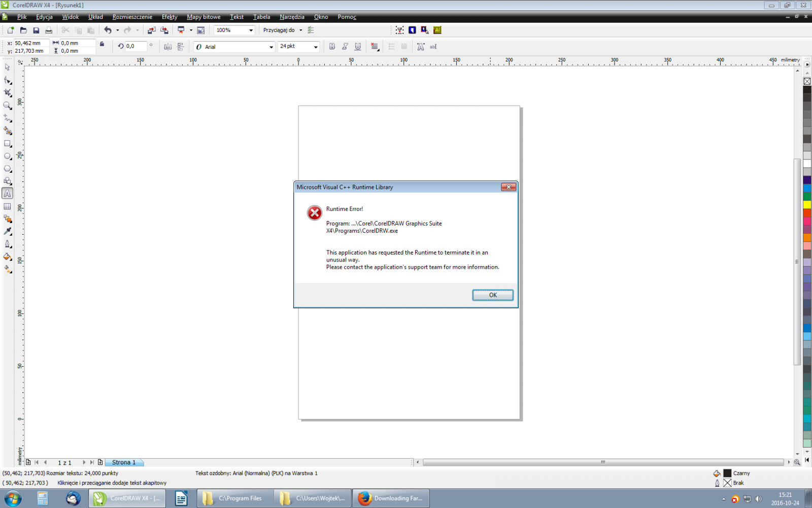The height and width of the screenshot is (508, 812).
Task: Open the 24 pkt font size dropdown
Action: click(x=316, y=47)
